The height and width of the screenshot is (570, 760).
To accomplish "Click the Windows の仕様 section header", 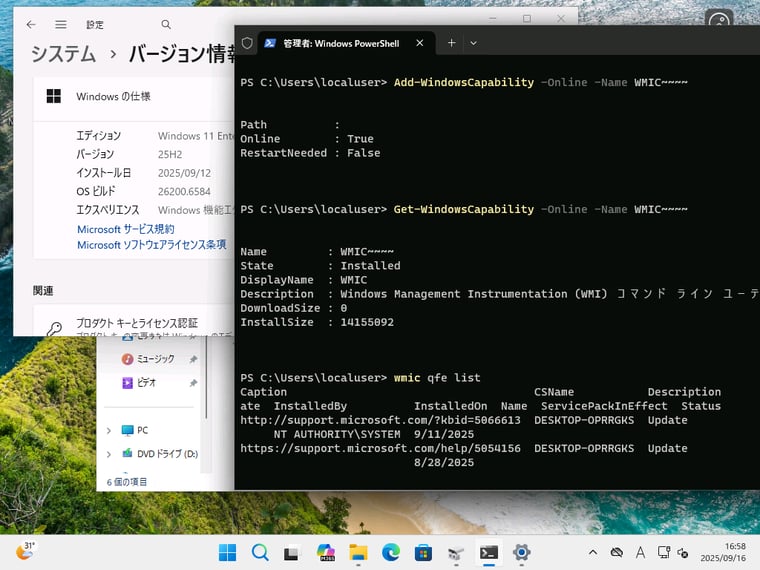I will click(x=134, y=96).
